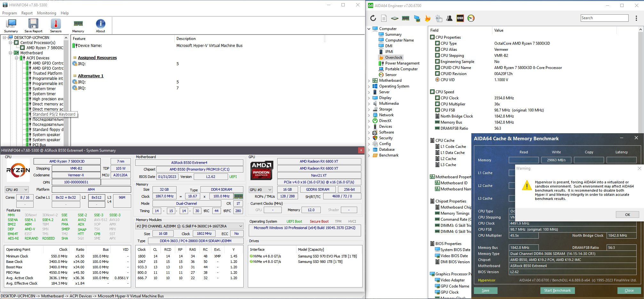Collapse the ACPI Devices node in HWiNFO64
The width and height of the screenshot is (644, 299).
[x=17, y=58]
